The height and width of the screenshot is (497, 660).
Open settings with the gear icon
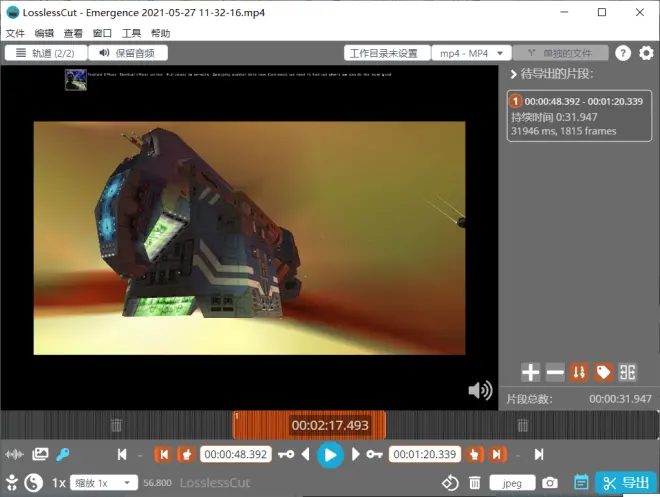pyautogui.click(x=646, y=53)
